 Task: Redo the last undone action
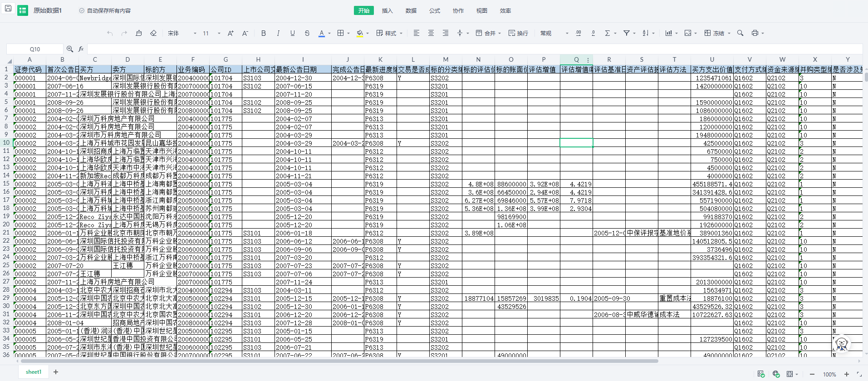pyautogui.click(x=124, y=33)
